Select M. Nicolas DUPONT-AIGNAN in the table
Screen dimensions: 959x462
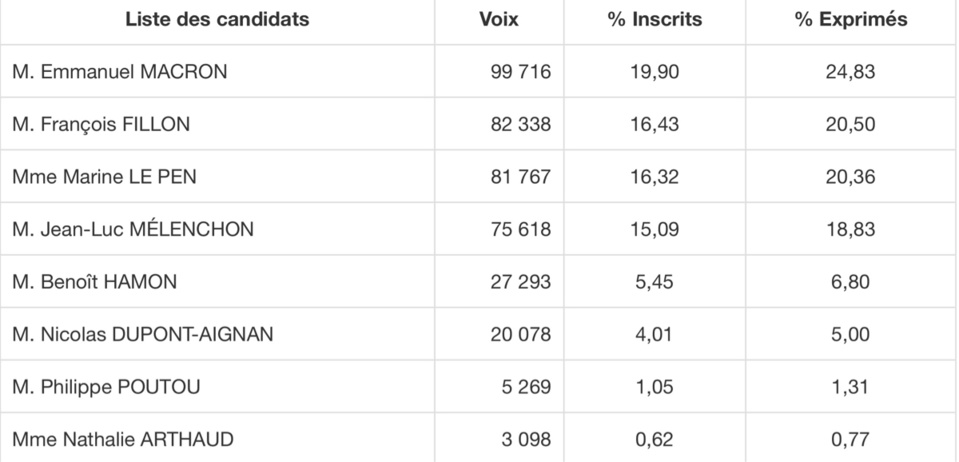click(143, 335)
